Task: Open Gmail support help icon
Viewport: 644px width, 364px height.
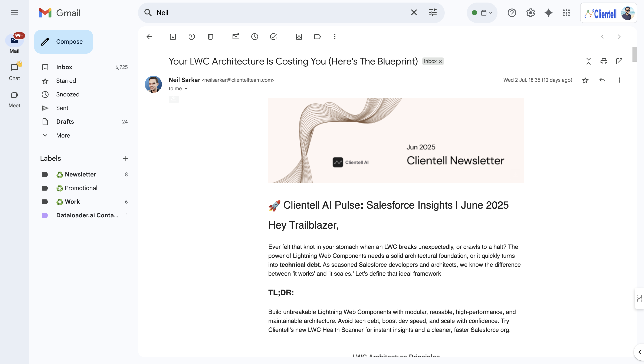Action: 512,13
